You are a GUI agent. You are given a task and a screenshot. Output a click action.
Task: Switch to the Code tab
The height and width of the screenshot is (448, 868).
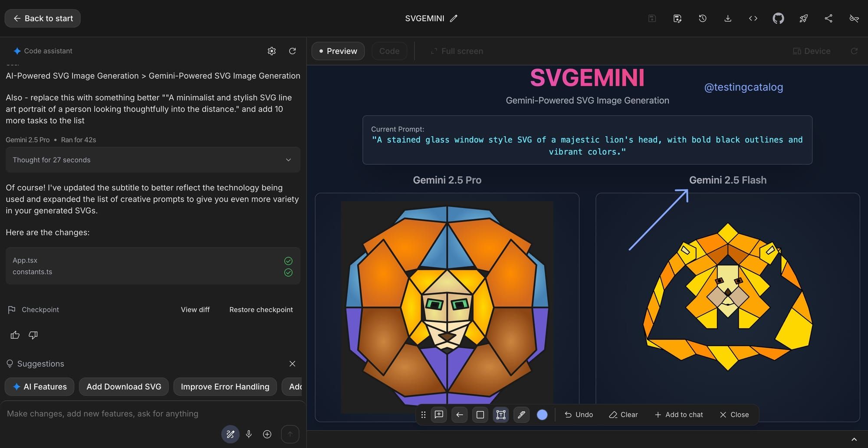pyautogui.click(x=389, y=51)
